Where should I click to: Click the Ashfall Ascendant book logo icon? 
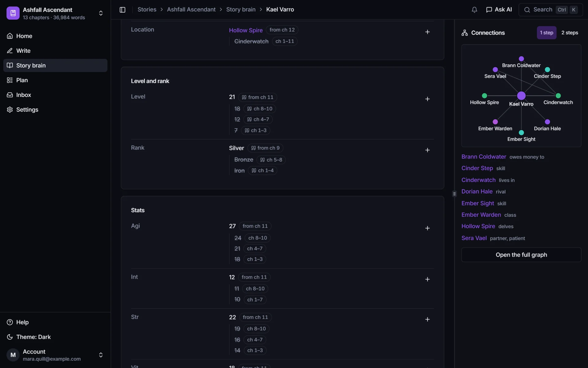point(13,13)
